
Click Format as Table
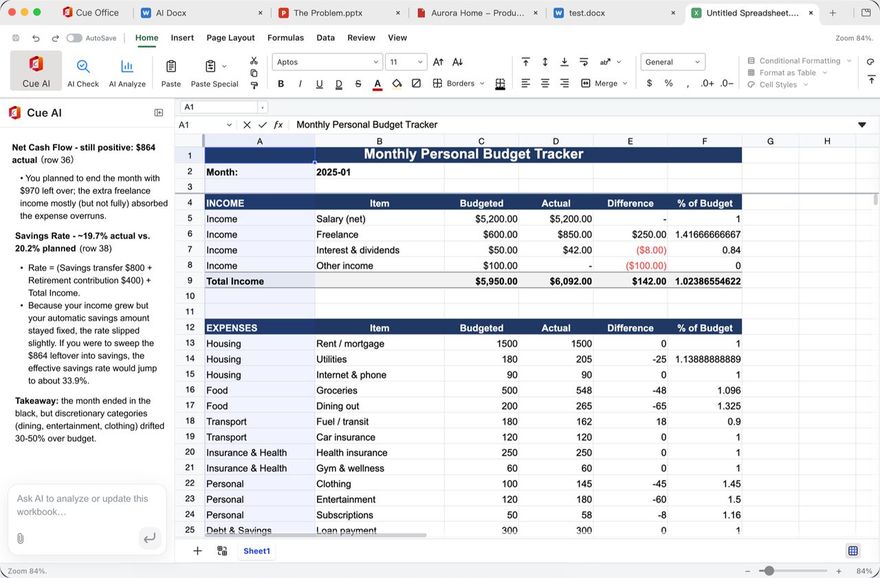point(787,72)
